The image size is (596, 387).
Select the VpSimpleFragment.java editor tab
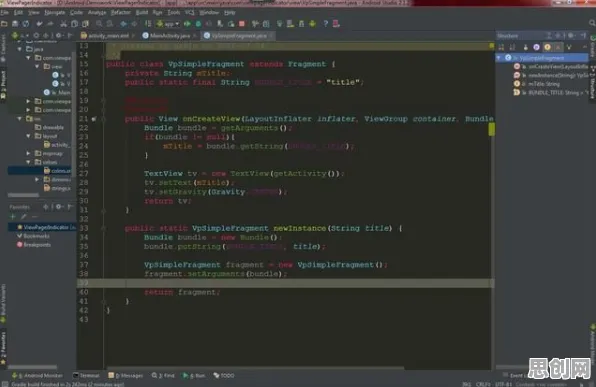[x=239, y=36]
